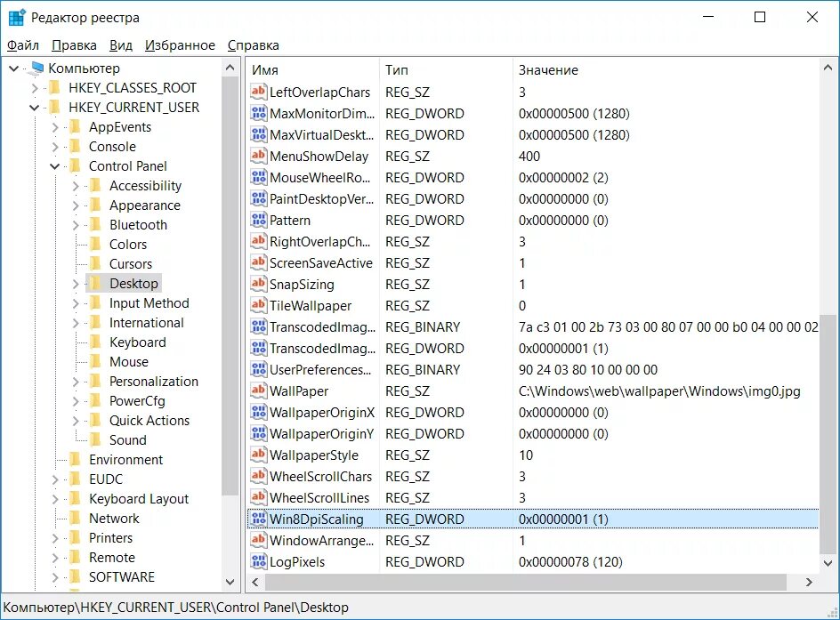Click the 0x00000078 (120) value
Image resolution: width=840 pixels, height=620 pixels.
570,562
